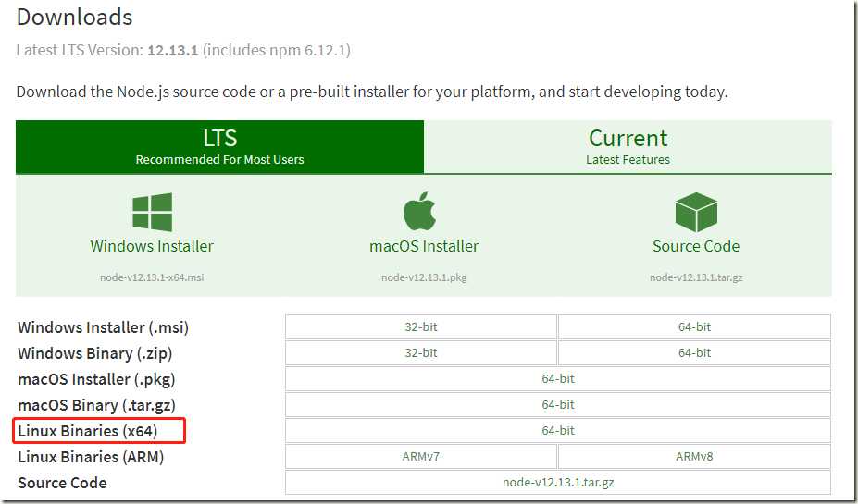858x504 pixels.
Task: Download Linux Binaries ARMv7
Action: (421, 457)
